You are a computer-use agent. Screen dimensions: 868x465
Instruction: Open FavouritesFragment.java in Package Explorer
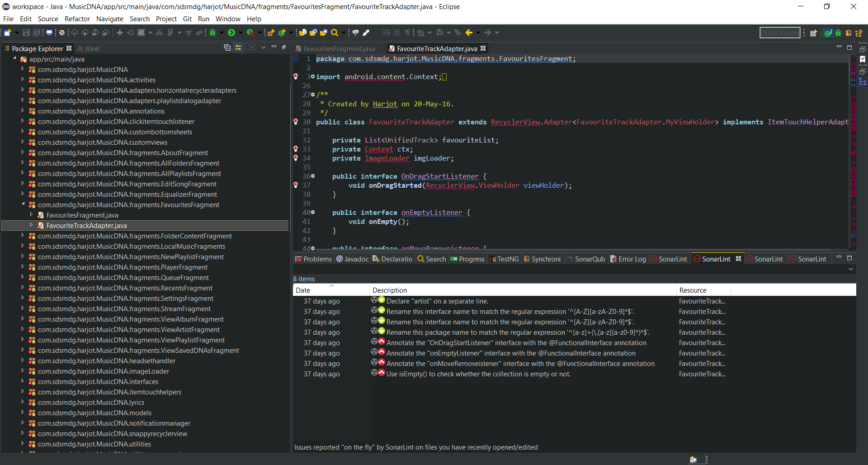[82, 215]
